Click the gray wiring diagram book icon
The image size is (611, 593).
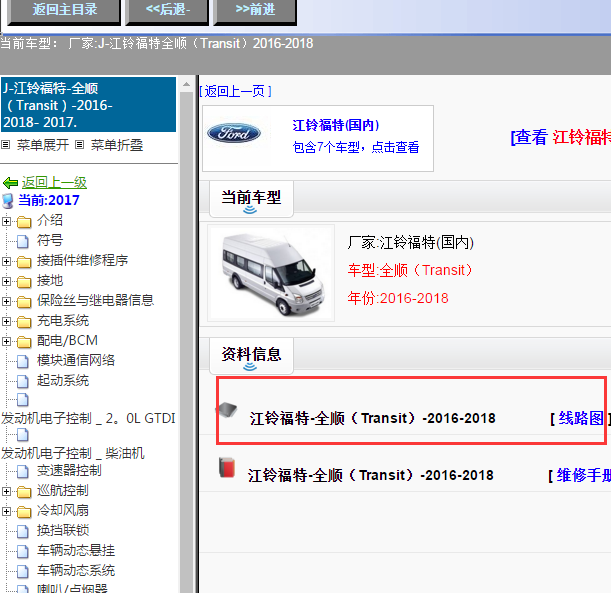pos(228,410)
